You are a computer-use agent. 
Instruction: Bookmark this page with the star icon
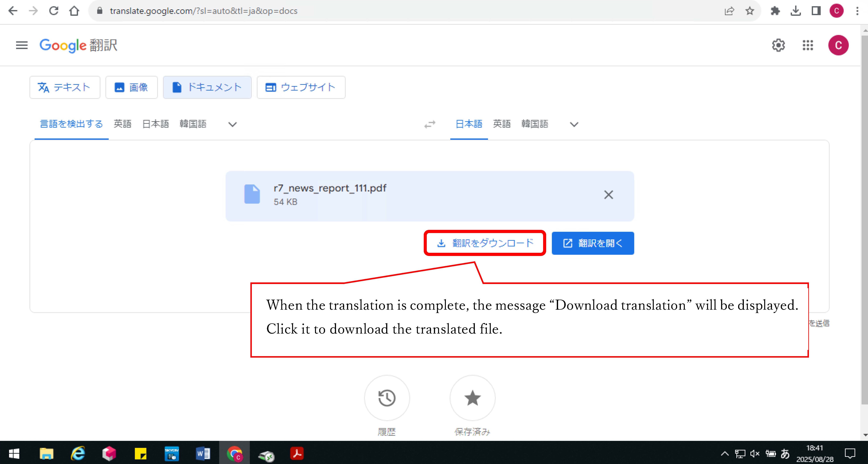pos(749,11)
